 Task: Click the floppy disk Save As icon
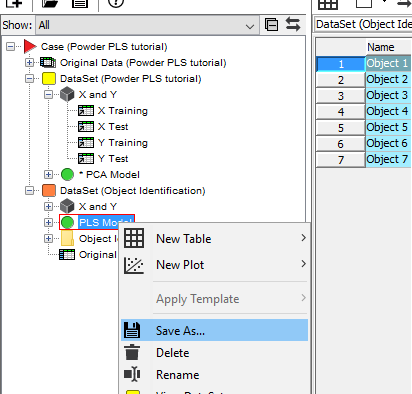tap(132, 330)
